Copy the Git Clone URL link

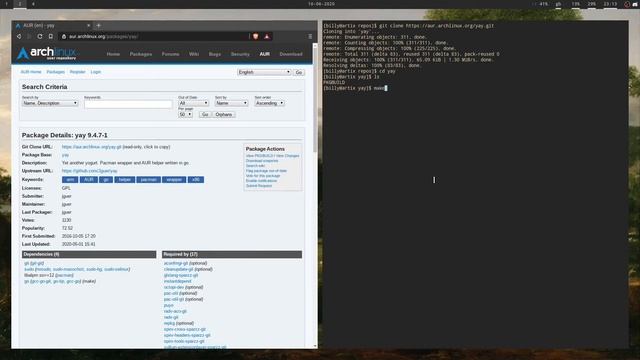[x=91, y=147]
